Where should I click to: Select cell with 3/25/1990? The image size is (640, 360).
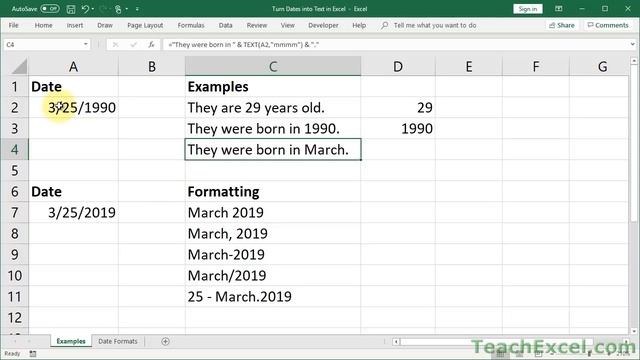point(73,107)
